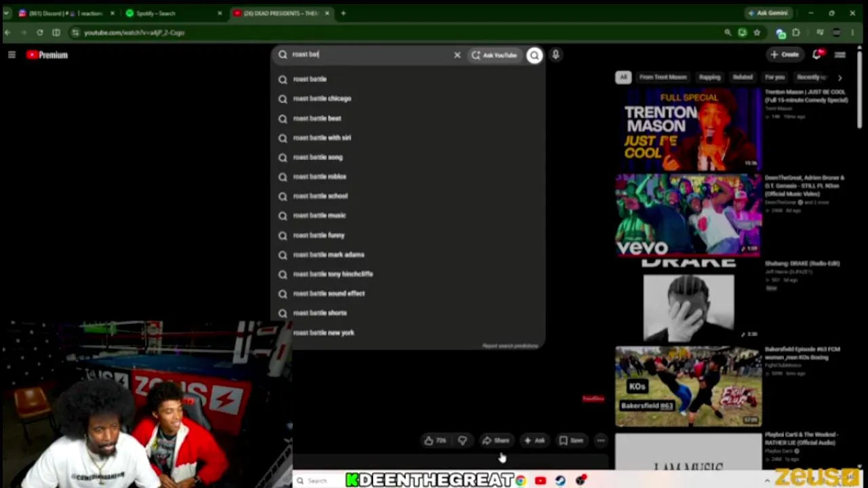Show more filter chips with the arrow
Screen dimensions: 868x488
coord(840,77)
